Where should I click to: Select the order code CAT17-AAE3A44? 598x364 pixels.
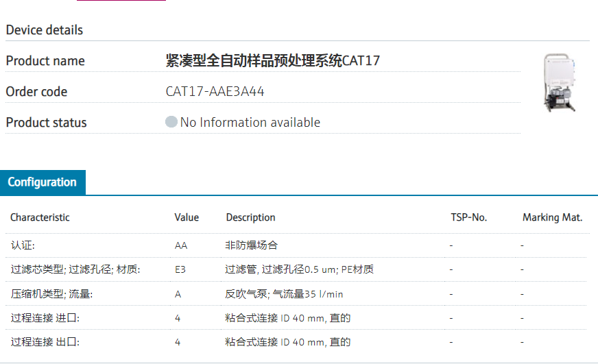pyautogui.click(x=215, y=92)
